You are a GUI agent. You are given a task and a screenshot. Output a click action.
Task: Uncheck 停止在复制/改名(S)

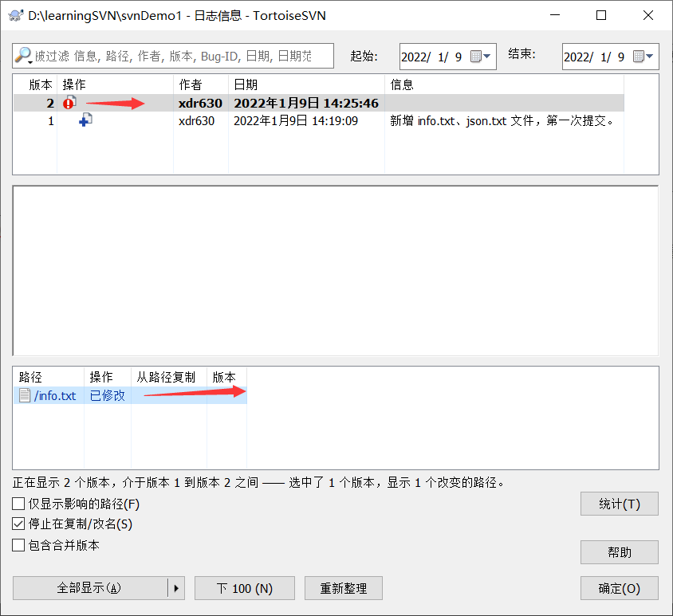click(17, 524)
